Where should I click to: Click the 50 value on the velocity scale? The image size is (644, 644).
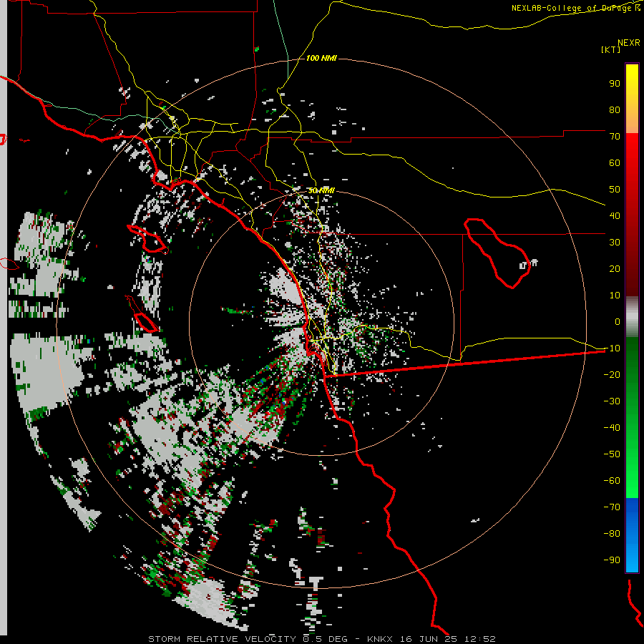tap(615, 190)
